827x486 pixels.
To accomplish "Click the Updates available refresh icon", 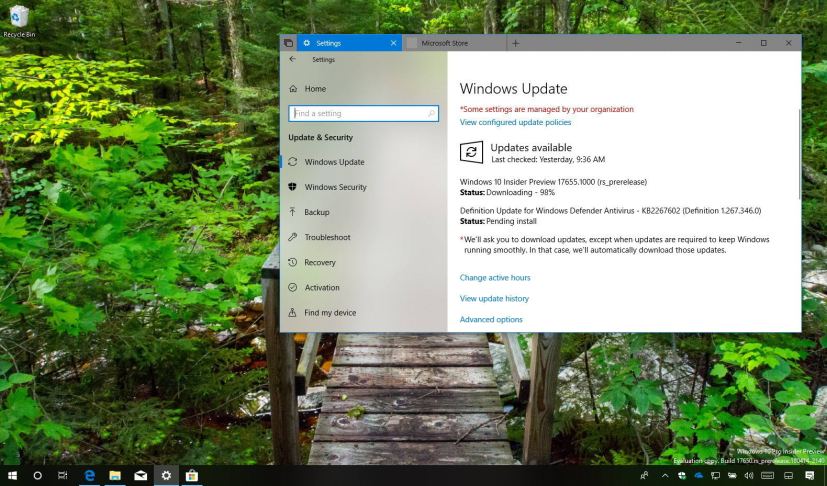I will point(471,153).
